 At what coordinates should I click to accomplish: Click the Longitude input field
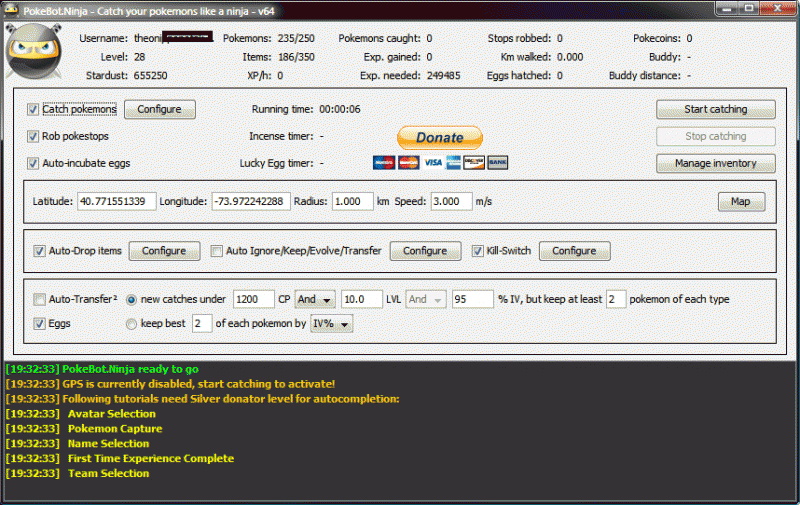(x=251, y=201)
